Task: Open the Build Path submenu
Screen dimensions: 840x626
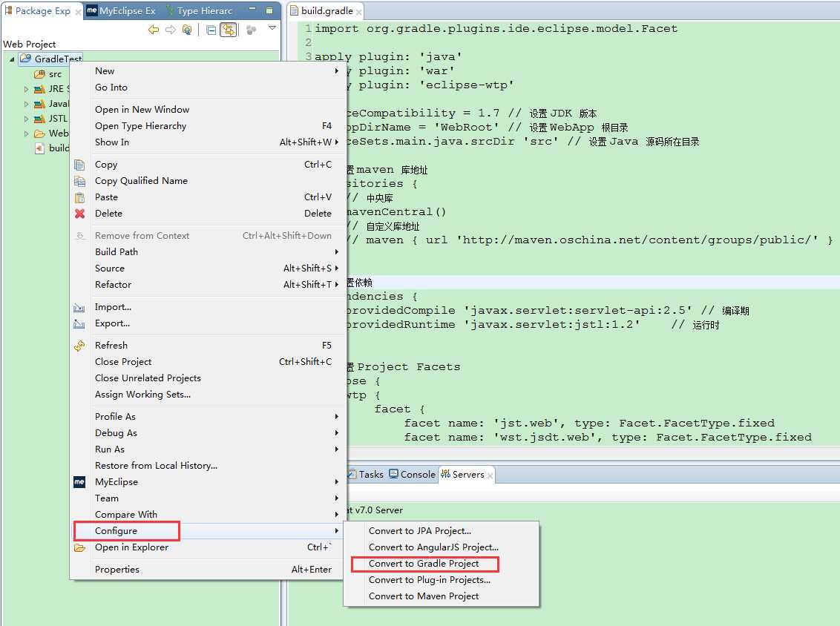Action: point(209,251)
